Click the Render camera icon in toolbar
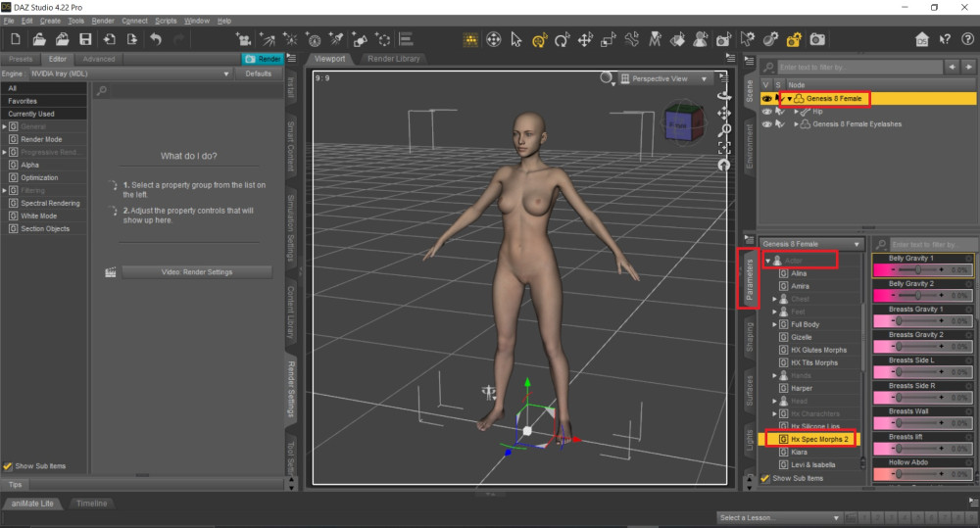Screen dimensions: 980x528 tap(817, 40)
